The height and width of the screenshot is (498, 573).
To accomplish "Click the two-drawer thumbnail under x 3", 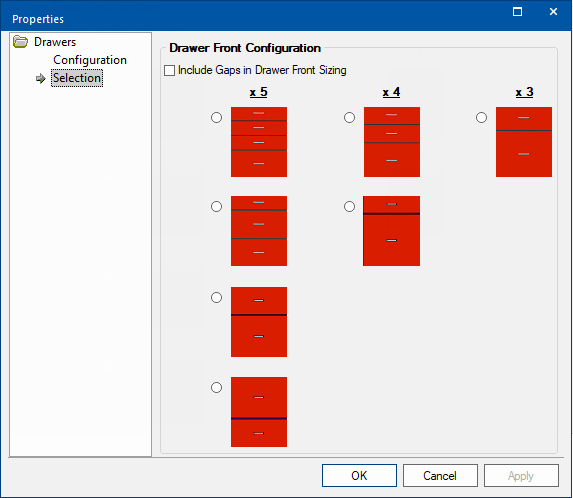I will click(524, 142).
